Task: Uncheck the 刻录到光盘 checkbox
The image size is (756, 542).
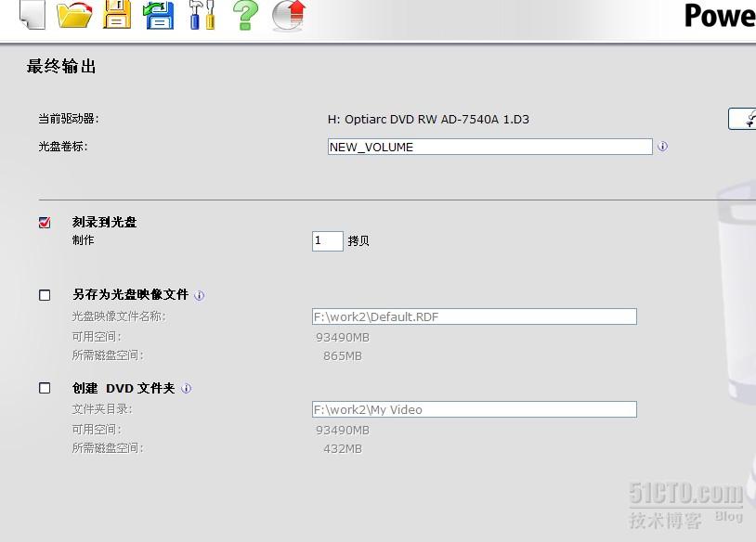Action: pyautogui.click(x=45, y=222)
